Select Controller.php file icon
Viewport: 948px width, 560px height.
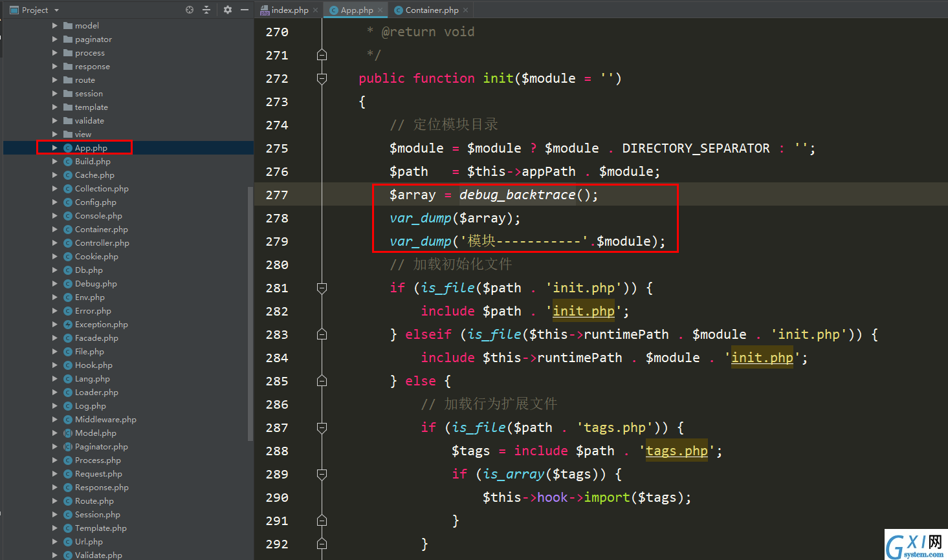[68, 243]
